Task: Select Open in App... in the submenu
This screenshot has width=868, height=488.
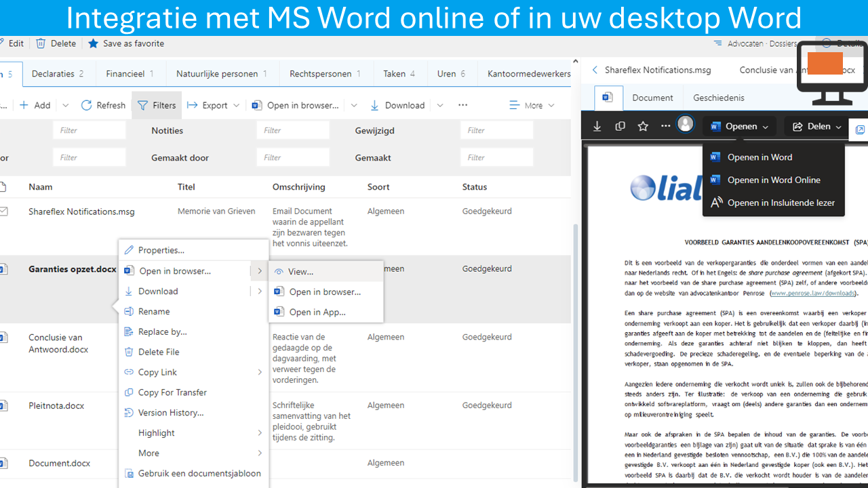Action: [326, 312]
